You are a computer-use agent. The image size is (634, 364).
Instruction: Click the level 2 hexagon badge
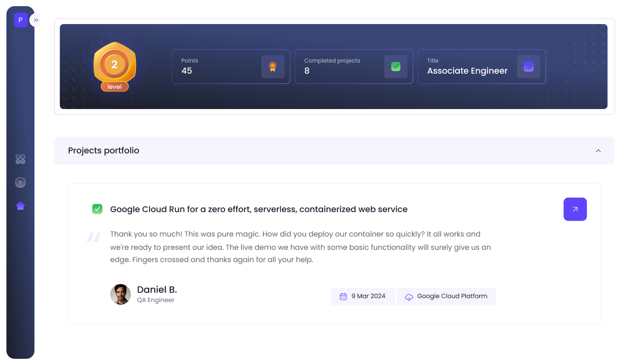115,64
